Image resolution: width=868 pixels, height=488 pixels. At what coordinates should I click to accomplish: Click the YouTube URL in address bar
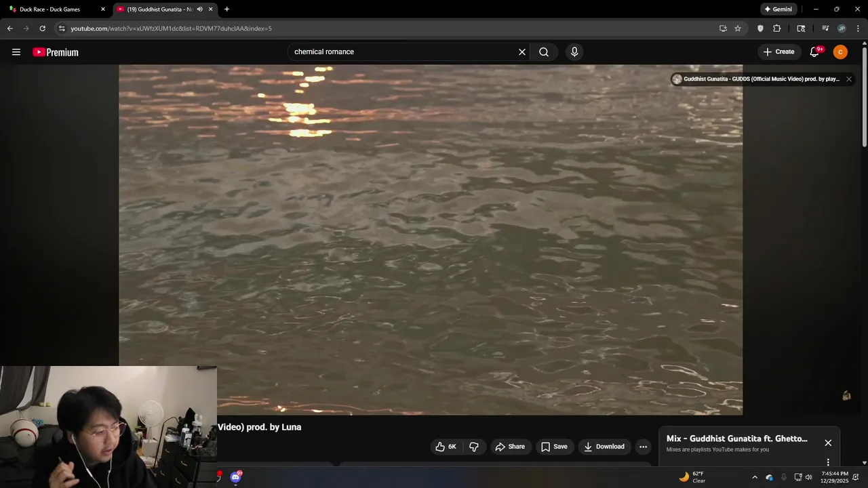click(x=171, y=28)
